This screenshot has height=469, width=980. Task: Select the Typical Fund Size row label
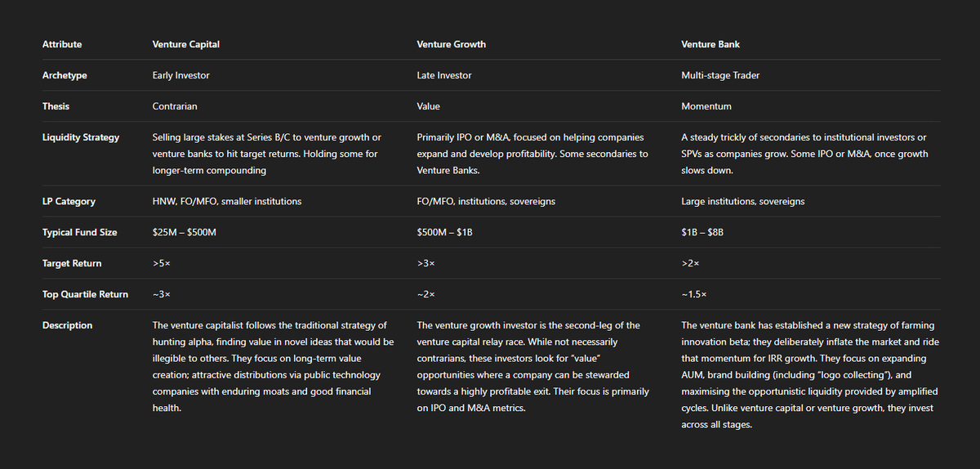click(79, 232)
